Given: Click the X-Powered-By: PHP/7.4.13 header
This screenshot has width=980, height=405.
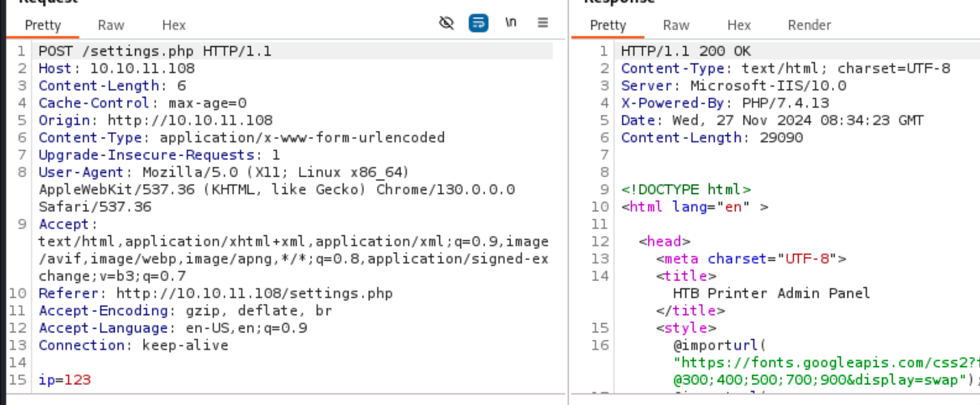Looking at the screenshot, I should (x=725, y=103).
